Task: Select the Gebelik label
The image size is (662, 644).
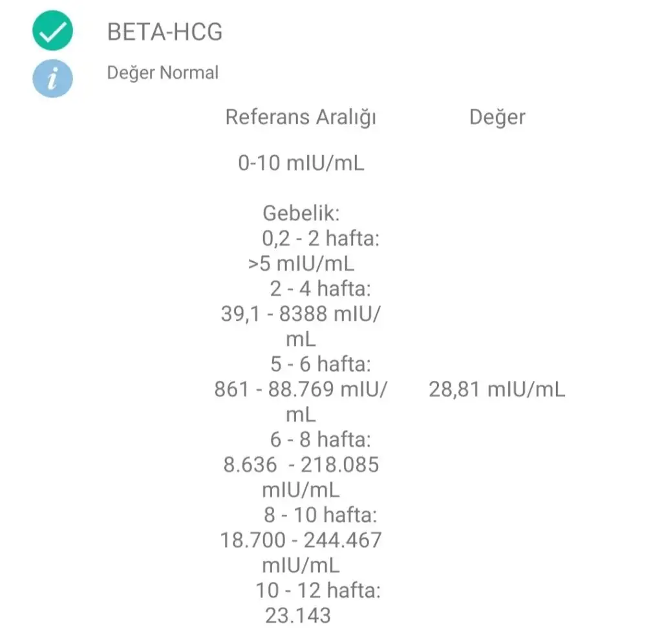Action: click(301, 213)
